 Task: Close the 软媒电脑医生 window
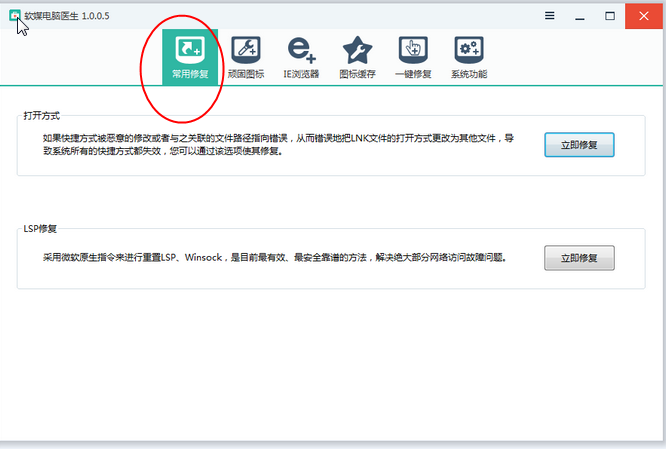(x=644, y=16)
